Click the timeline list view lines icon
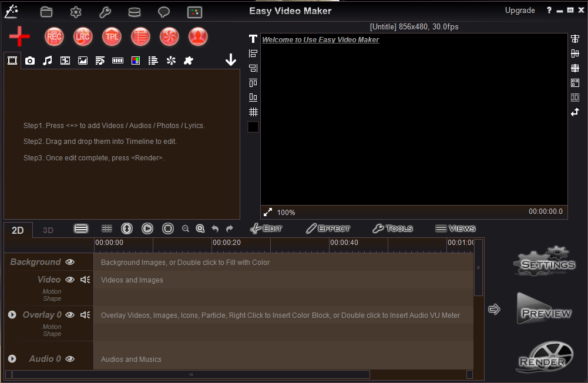This screenshot has height=383, width=588. click(81, 229)
